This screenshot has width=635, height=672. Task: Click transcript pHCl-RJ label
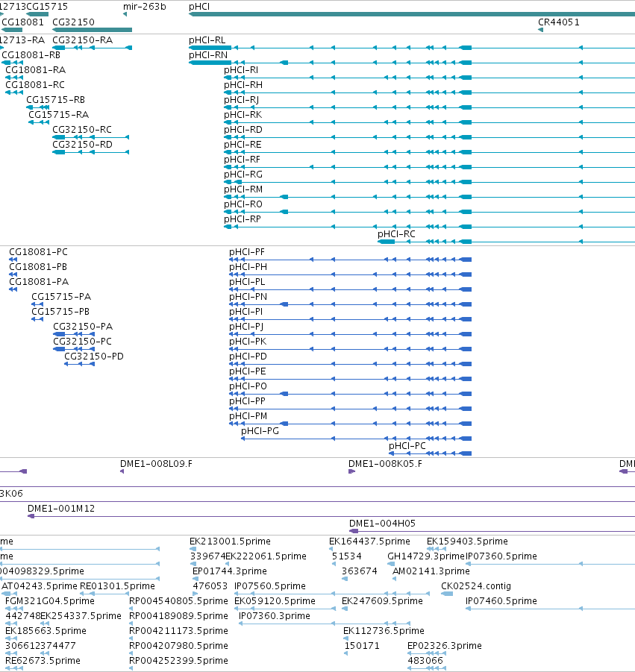point(242,100)
